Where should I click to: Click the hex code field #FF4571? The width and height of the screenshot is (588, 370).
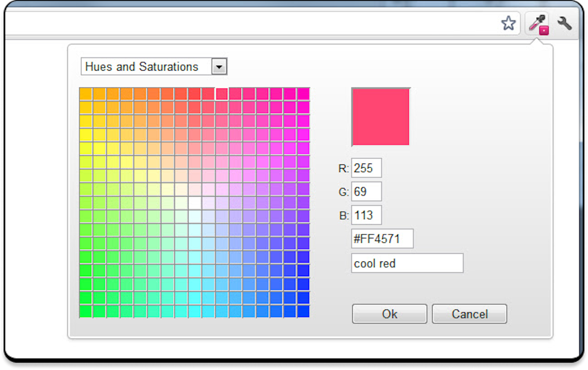[x=382, y=239]
